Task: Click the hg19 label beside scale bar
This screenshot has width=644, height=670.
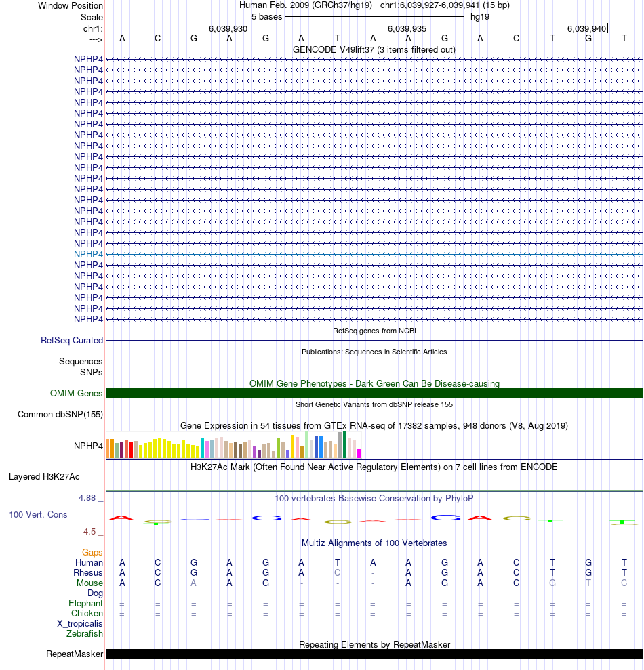Action: click(x=480, y=17)
